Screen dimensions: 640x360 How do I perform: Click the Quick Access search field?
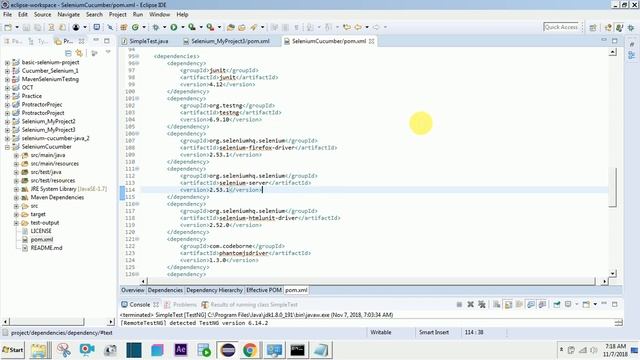pyautogui.click(x=561, y=27)
